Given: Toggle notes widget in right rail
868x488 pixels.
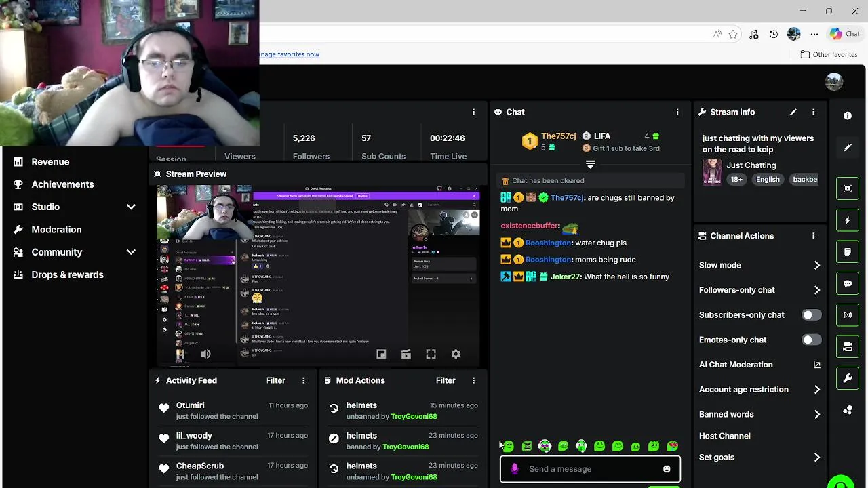Looking at the screenshot, I should point(847,251).
